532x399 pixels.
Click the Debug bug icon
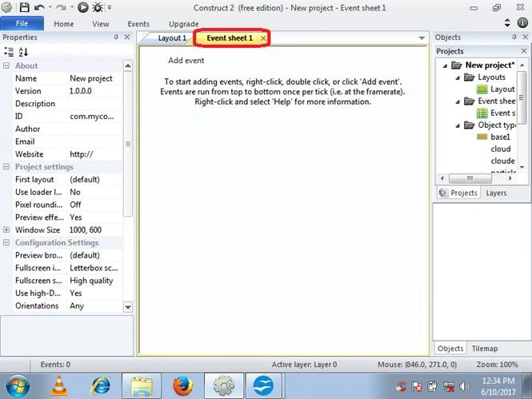point(98,7)
